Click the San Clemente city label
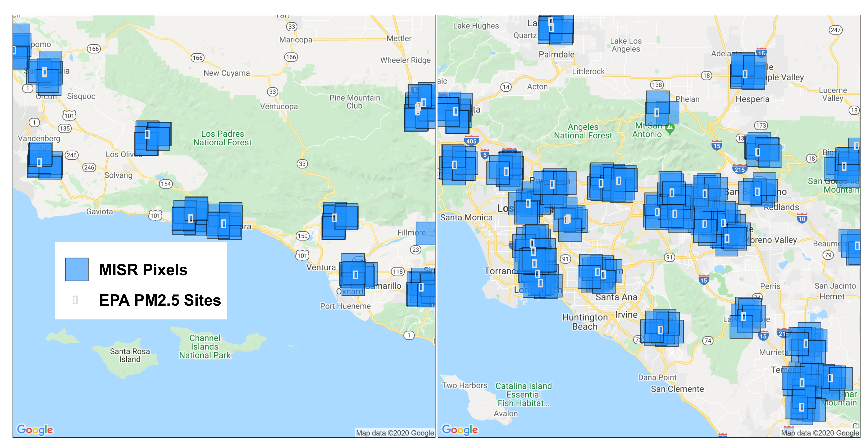This screenshot has height=447, width=868. 677,389
